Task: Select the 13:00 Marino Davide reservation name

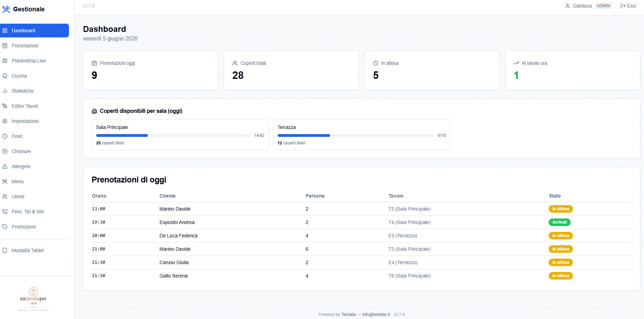Action: coord(175,209)
